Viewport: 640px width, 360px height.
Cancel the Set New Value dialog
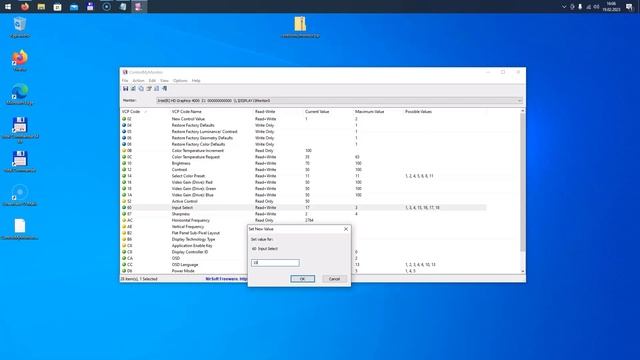(334, 279)
